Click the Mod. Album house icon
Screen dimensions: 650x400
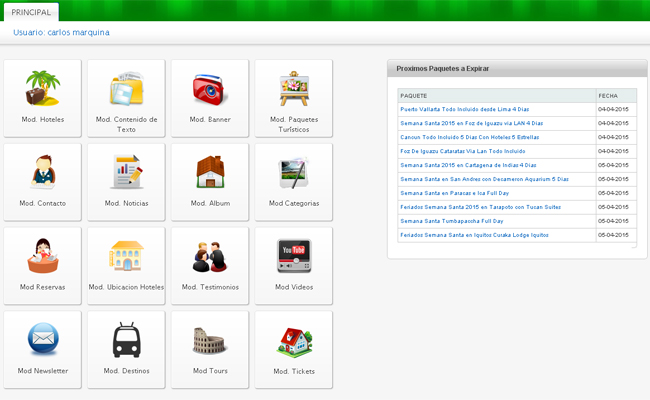coord(210,172)
